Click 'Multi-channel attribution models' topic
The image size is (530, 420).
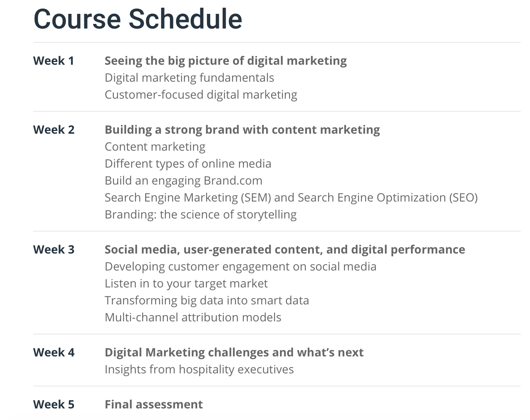pyautogui.click(x=193, y=318)
